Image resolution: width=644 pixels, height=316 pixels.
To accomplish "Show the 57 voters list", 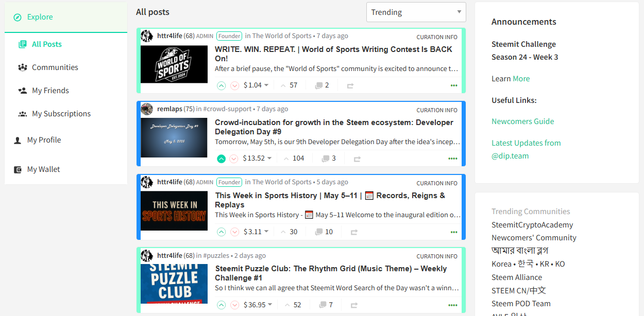I will click(x=289, y=85).
